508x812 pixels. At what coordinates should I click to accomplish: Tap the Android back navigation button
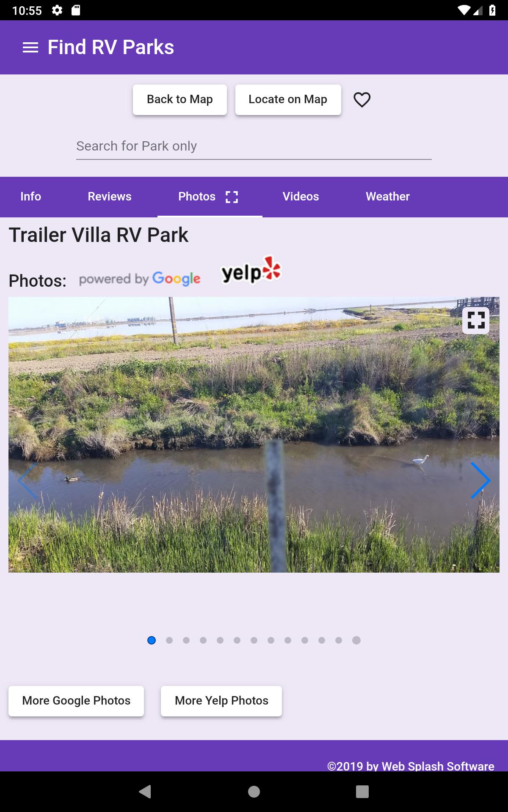pos(145,791)
